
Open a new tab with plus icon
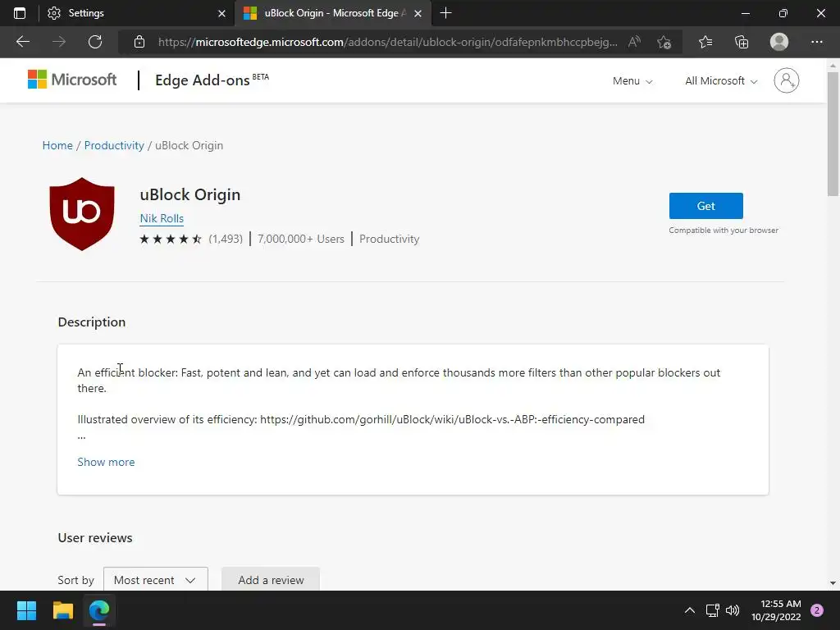pyautogui.click(x=445, y=13)
